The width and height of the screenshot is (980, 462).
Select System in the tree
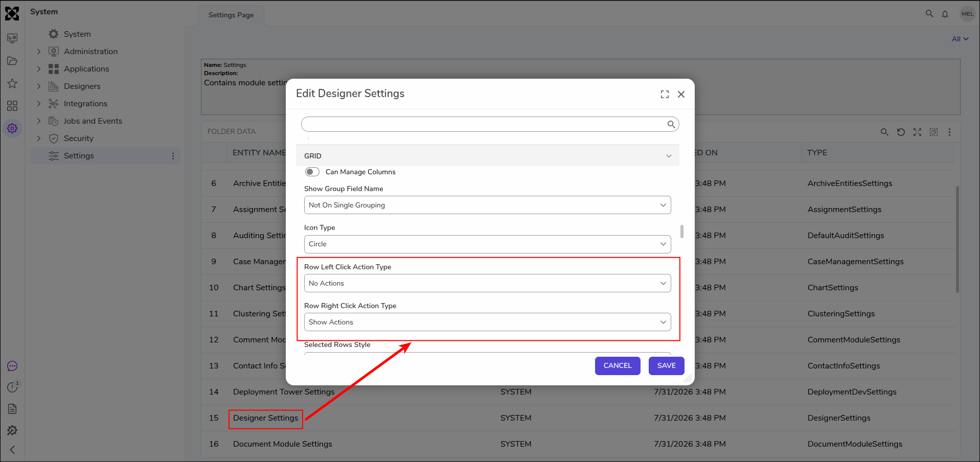pyautogui.click(x=77, y=34)
